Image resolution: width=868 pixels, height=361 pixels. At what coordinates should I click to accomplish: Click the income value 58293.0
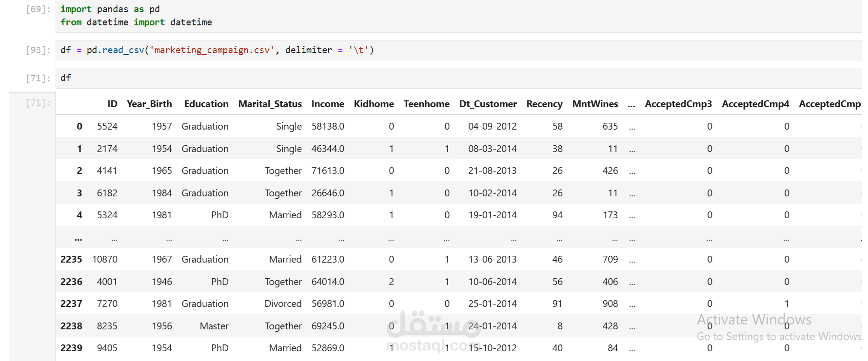pyautogui.click(x=328, y=215)
